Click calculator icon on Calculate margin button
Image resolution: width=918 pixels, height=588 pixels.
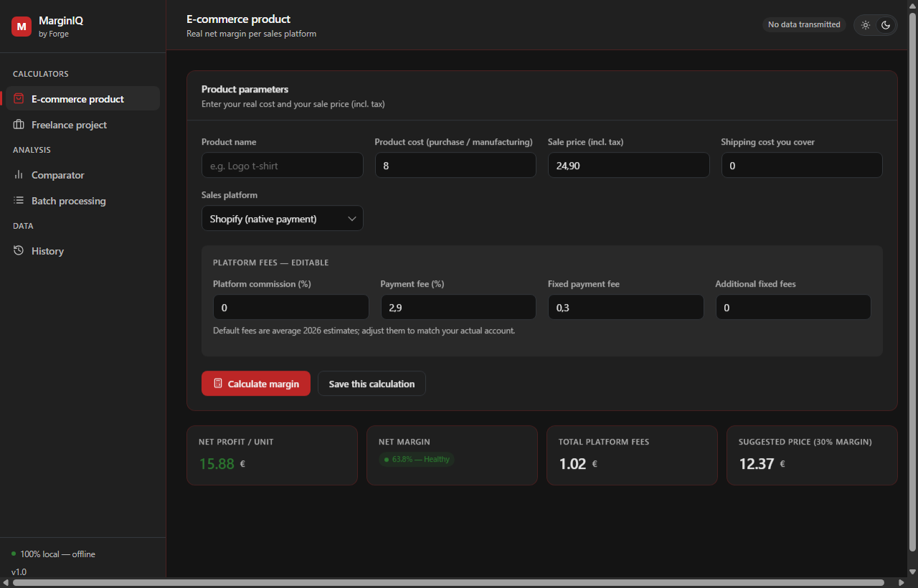pos(218,384)
